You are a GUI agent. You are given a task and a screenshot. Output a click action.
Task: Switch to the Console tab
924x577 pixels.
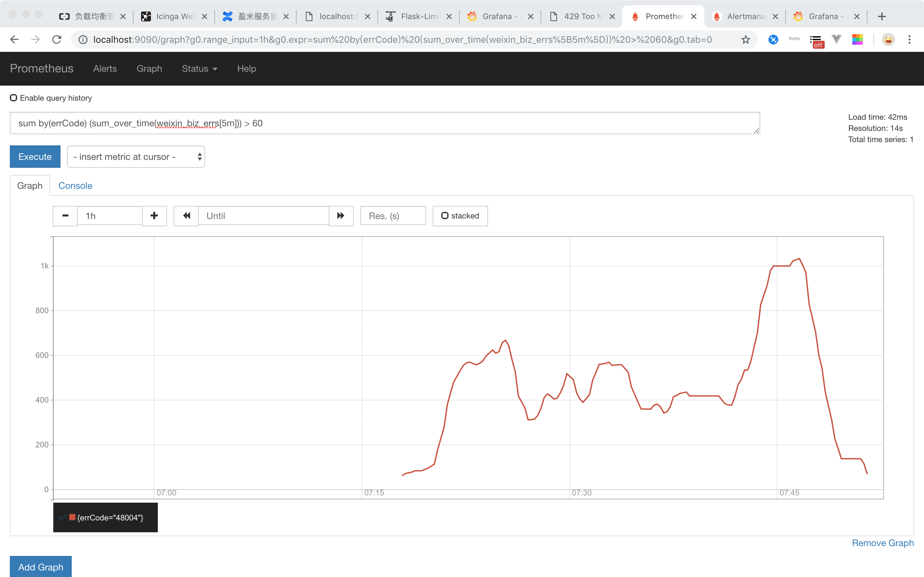[75, 186]
